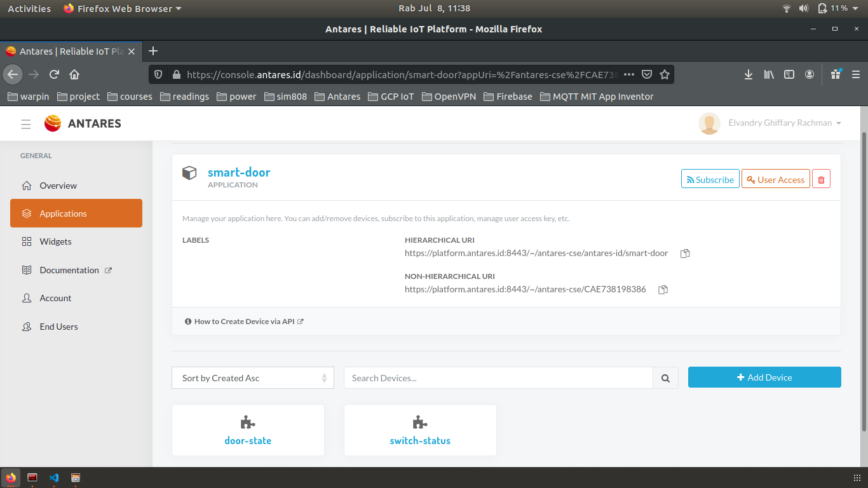
Task: Show applications grid
Action: click(x=857, y=478)
